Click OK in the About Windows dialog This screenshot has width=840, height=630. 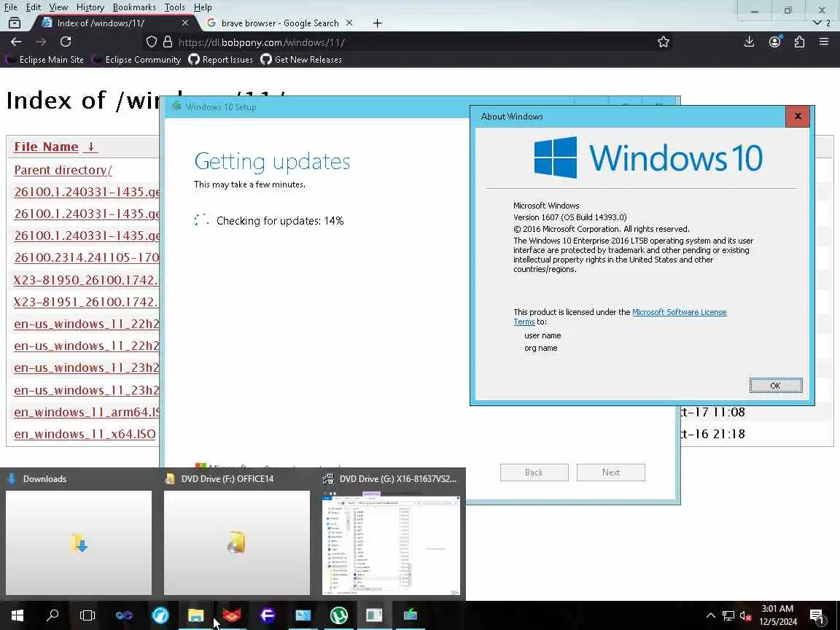(776, 385)
